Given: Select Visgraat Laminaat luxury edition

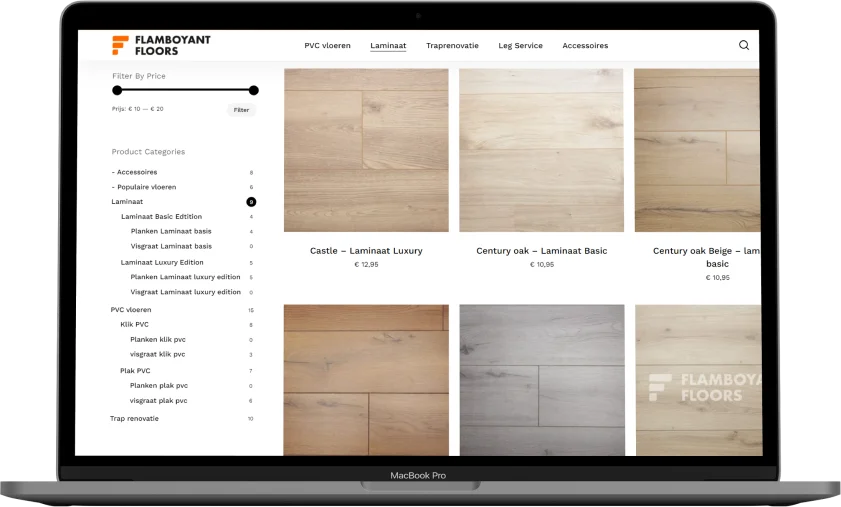Looking at the screenshot, I should click(x=186, y=292).
